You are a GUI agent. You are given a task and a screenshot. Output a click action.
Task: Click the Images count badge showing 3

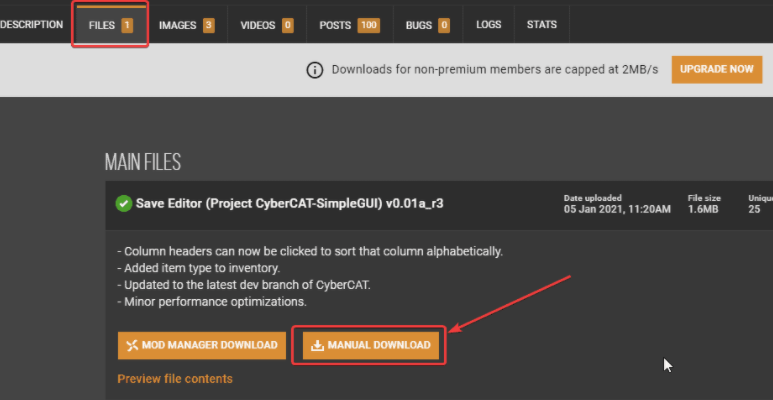(209, 25)
